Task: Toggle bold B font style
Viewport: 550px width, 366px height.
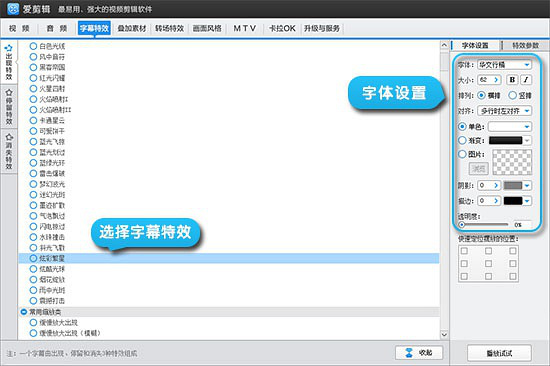Action: (512, 80)
